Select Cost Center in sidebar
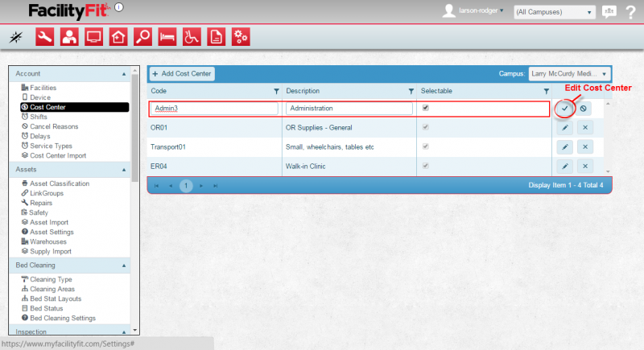644x350 pixels. (x=74, y=107)
